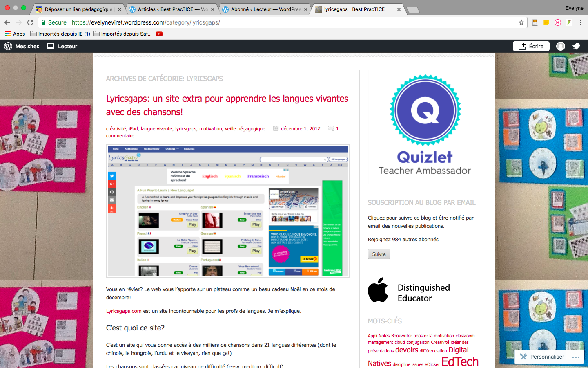Click the Suivre subscribe button
Screen dimensions: 588x368
click(379, 254)
